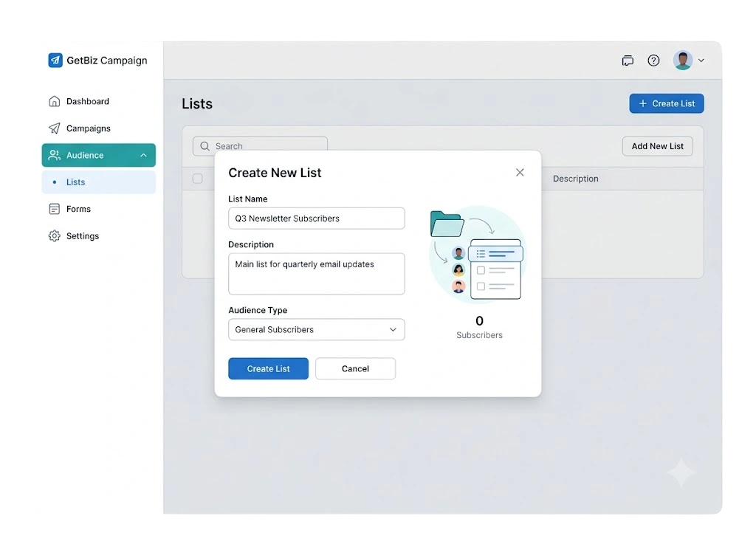Click the Search lists field
Viewport: 756px width, 547px height.
(x=261, y=146)
